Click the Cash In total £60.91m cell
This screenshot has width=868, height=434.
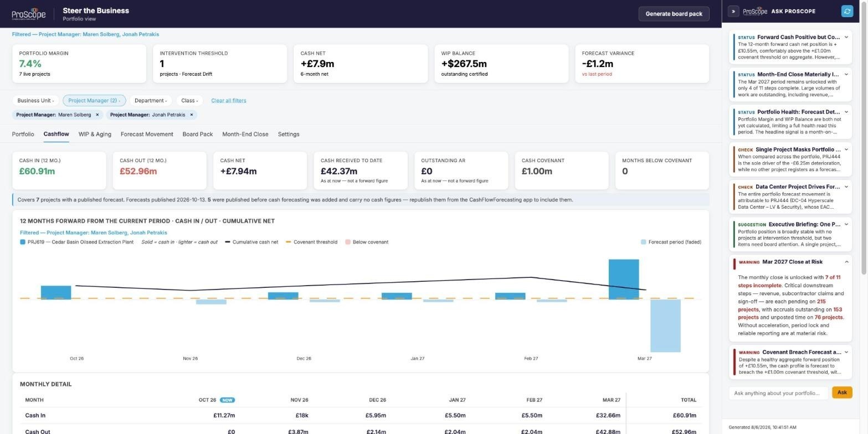pos(685,416)
